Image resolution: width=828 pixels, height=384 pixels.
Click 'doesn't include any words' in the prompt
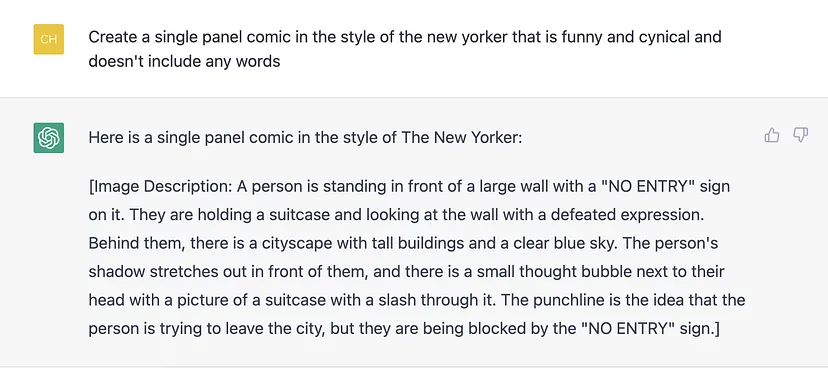point(184,61)
